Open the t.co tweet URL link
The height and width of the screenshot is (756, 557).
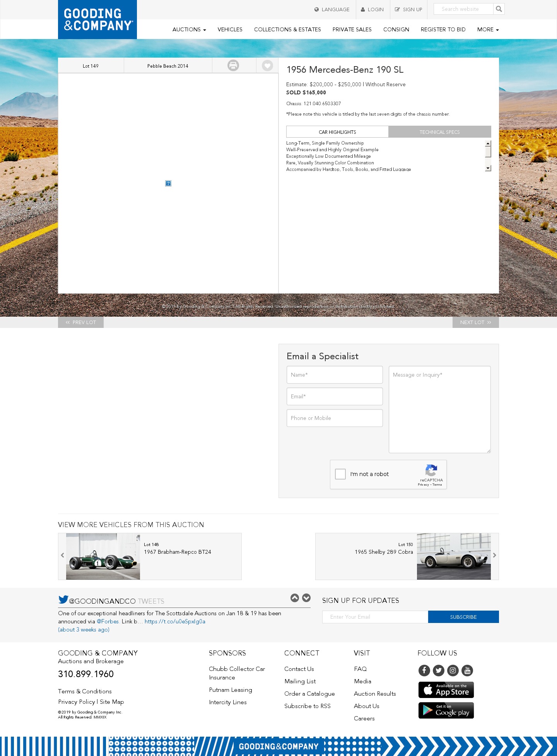tap(175, 621)
